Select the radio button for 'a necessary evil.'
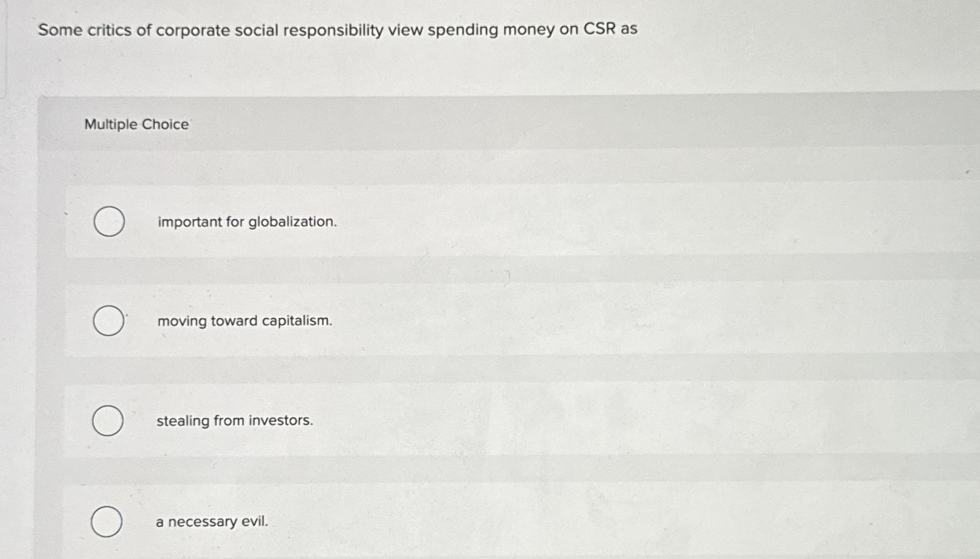 (108, 521)
